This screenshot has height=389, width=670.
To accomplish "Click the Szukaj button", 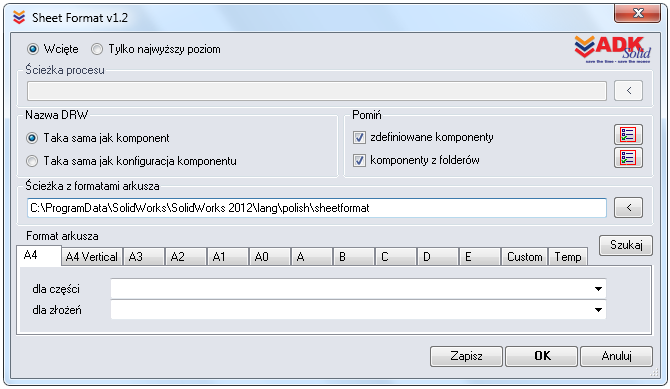I will [x=626, y=245].
